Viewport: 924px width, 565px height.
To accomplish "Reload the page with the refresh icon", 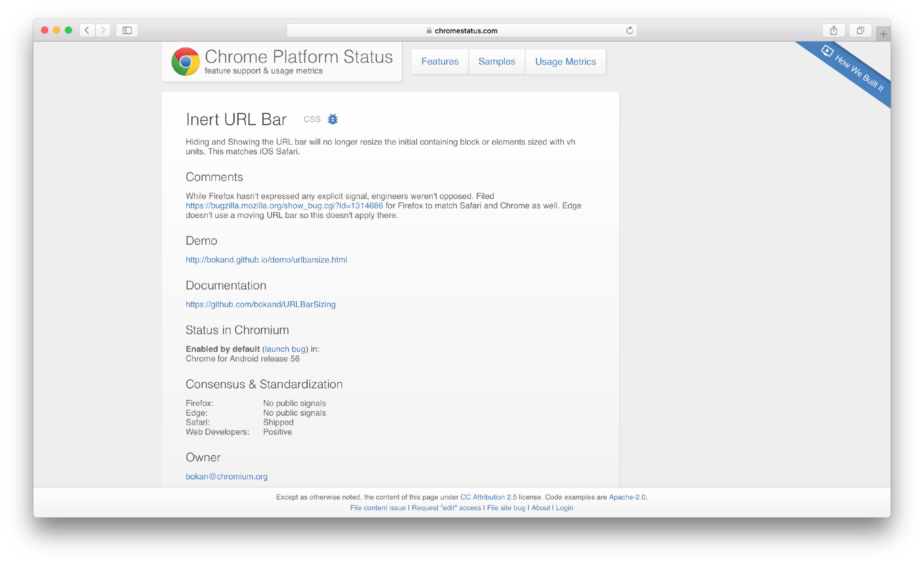I will tap(629, 30).
